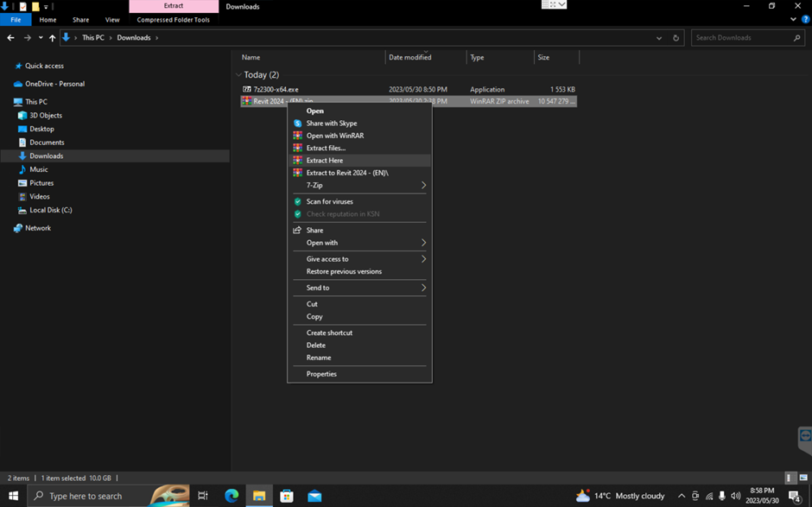
Task: Open Videos folder in sidebar
Action: 40,196
